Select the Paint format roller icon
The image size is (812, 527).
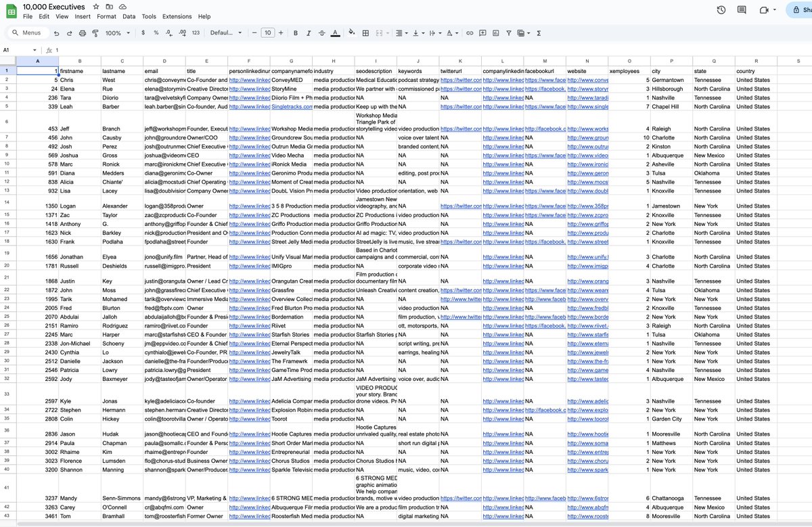[95, 32]
